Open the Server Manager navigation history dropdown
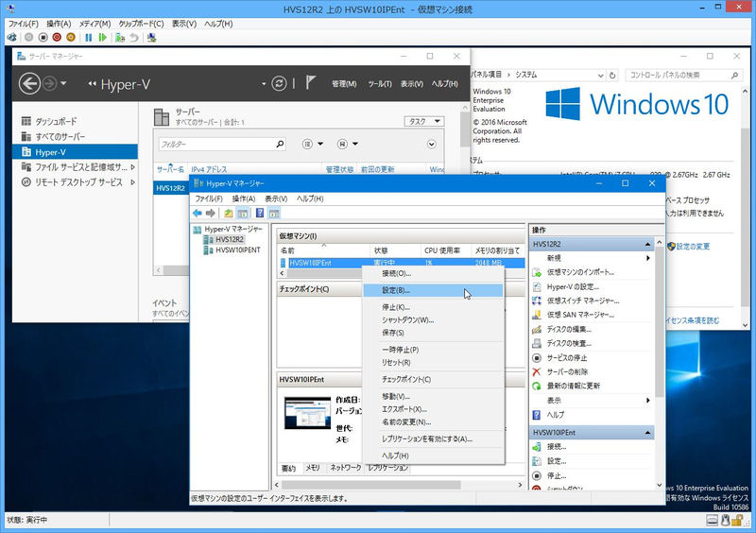This screenshot has height=533, width=756. 63,83
